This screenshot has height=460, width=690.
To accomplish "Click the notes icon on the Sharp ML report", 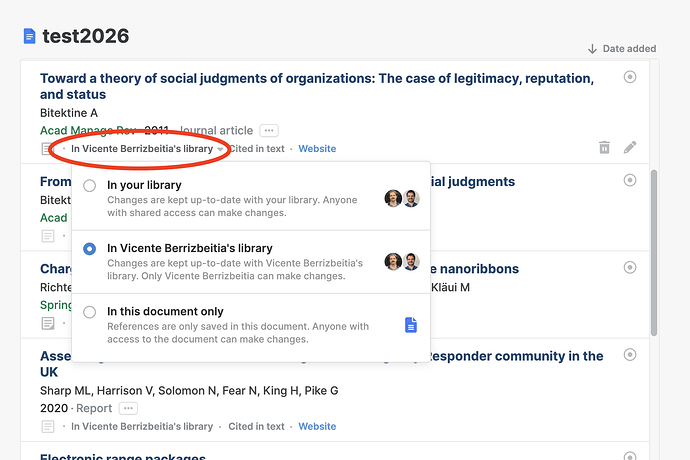I will click(x=48, y=427).
